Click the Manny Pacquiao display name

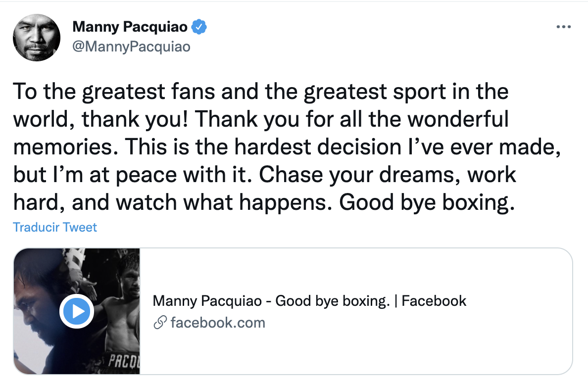pos(130,27)
